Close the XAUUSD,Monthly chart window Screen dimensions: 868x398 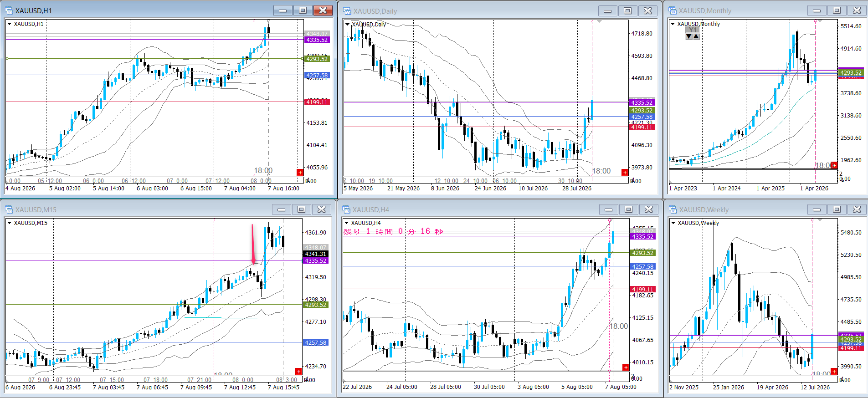pos(857,10)
